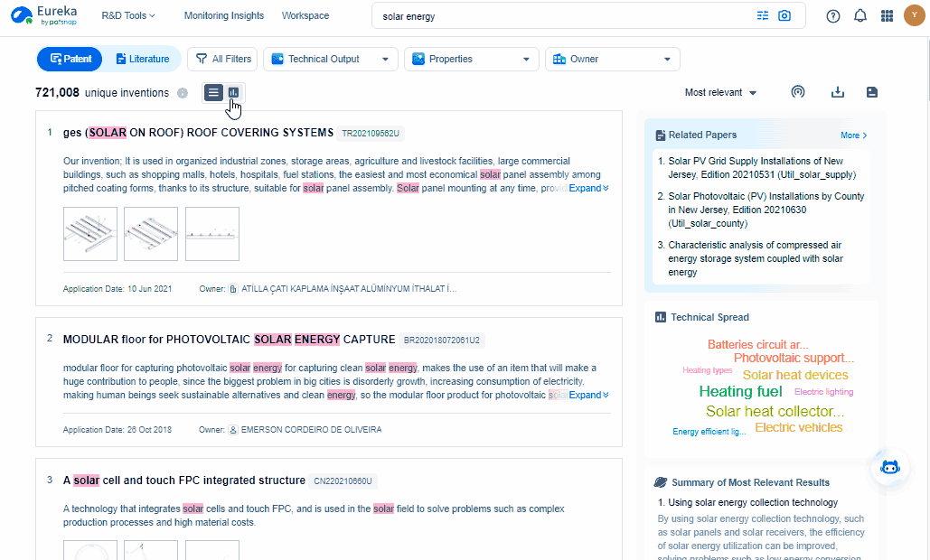This screenshot has width=930, height=560.
Task: Click the info icon beside unique inventions
Action: 183,93
